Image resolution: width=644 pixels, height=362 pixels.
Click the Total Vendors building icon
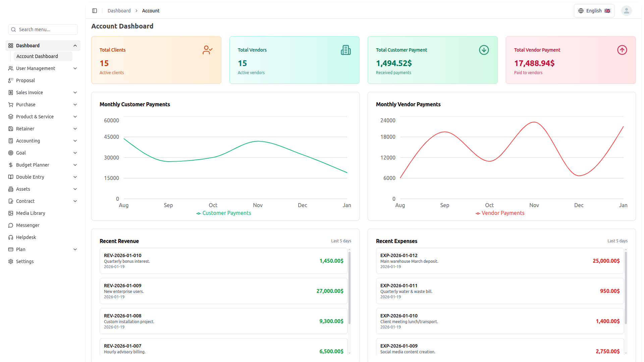click(x=345, y=50)
